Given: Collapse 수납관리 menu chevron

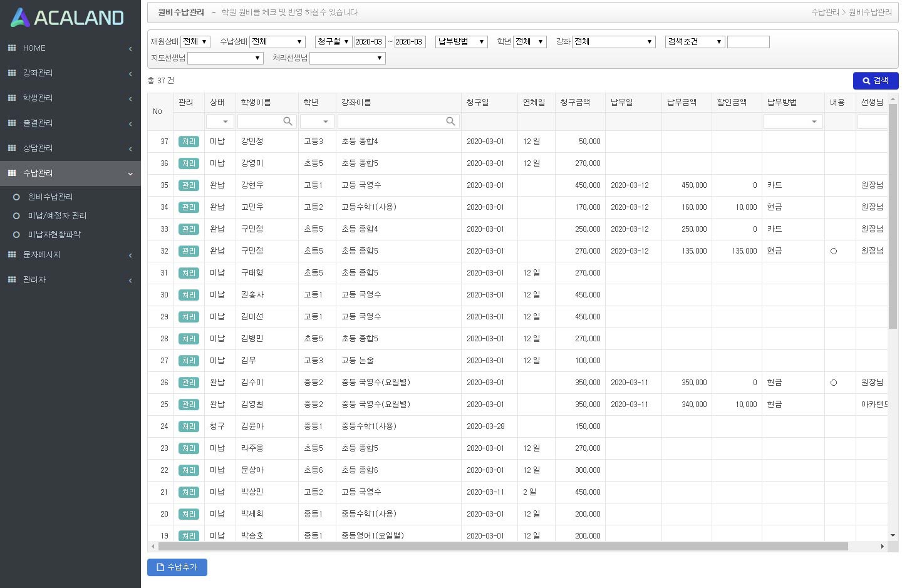Looking at the screenshot, I should point(130,174).
